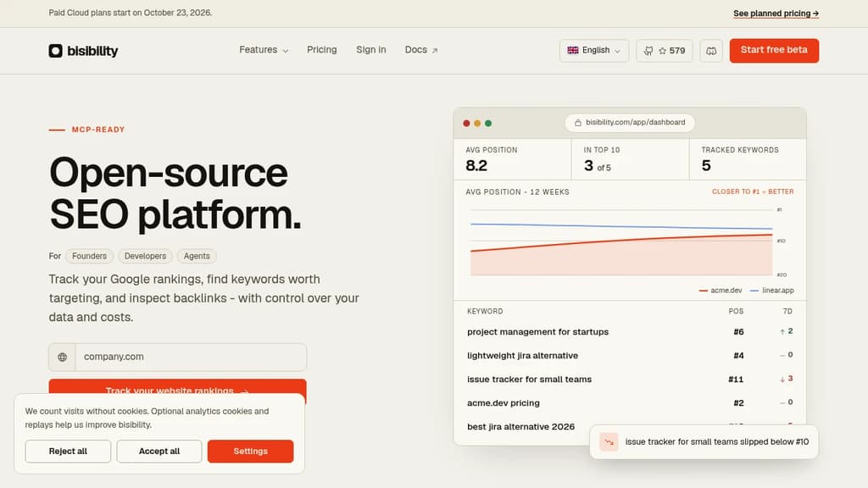This screenshot has height=488, width=868.
Task: Click the yellow dot in the dashboard window
Action: [x=477, y=124]
